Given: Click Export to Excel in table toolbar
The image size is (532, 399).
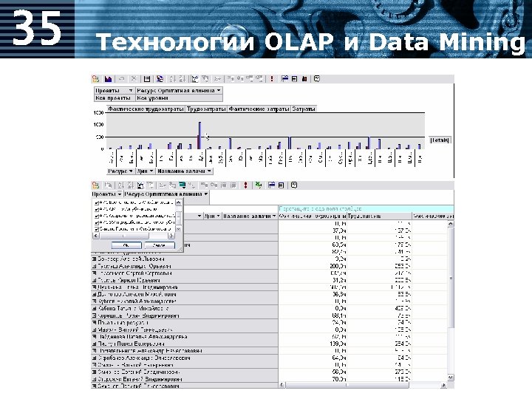Looking at the screenshot, I should (x=259, y=185).
